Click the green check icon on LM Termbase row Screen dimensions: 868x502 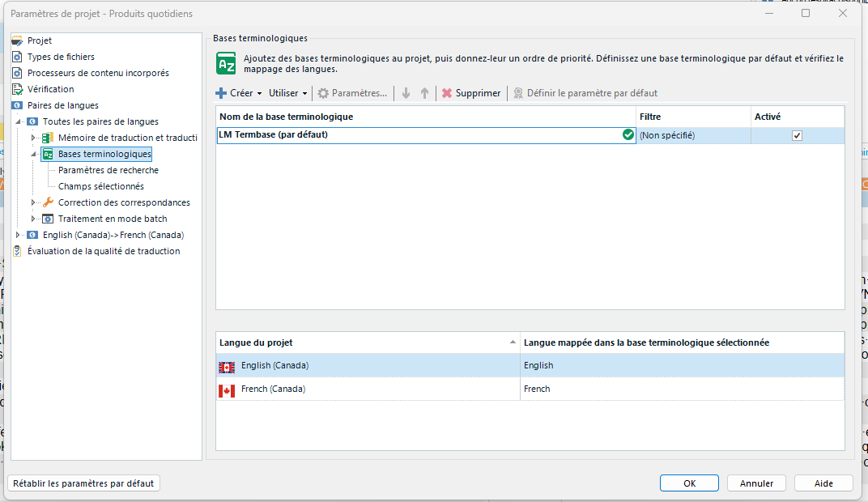628,135
